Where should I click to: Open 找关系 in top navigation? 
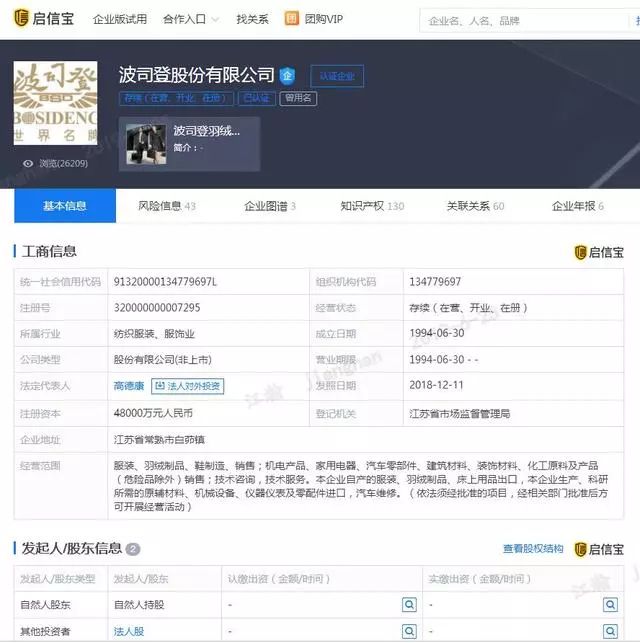(x=252, y=19)
